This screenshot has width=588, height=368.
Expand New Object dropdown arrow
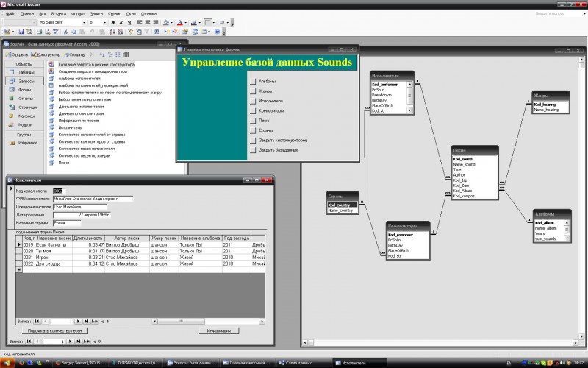(209, 32)
